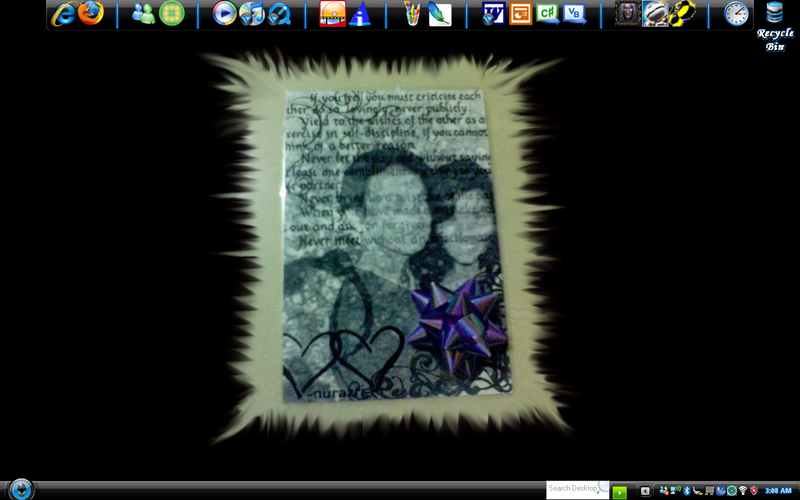Click the red security shield tray icon
Viewport: 800px width, 500px height.
[753, 490]
